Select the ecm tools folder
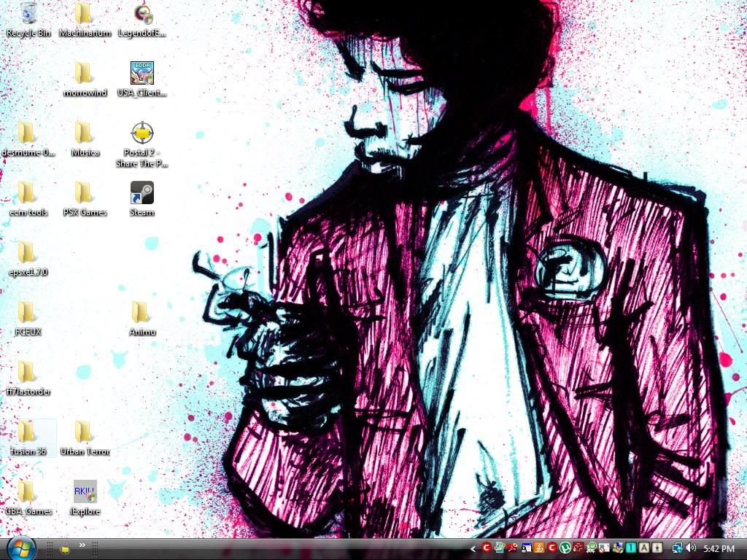The height and width of the screenshot is (560, 747). pyautogui.click(x=28, y=199)
